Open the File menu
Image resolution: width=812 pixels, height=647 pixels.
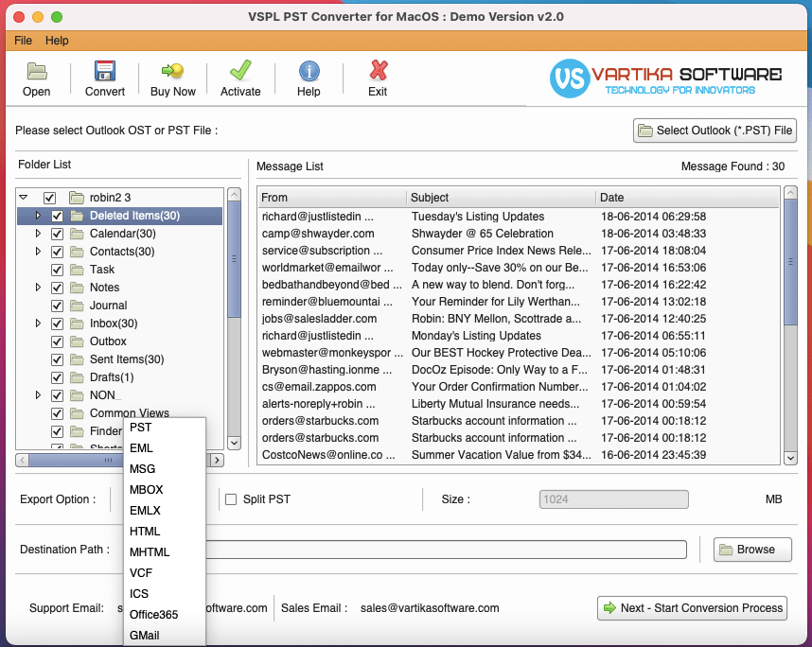point(24,41)
